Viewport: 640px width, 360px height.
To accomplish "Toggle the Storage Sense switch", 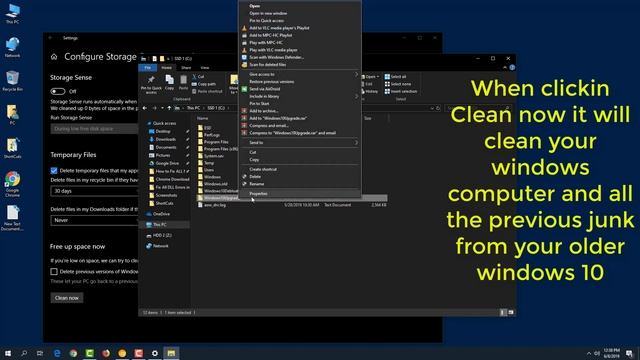I will [x=58, y=91].
